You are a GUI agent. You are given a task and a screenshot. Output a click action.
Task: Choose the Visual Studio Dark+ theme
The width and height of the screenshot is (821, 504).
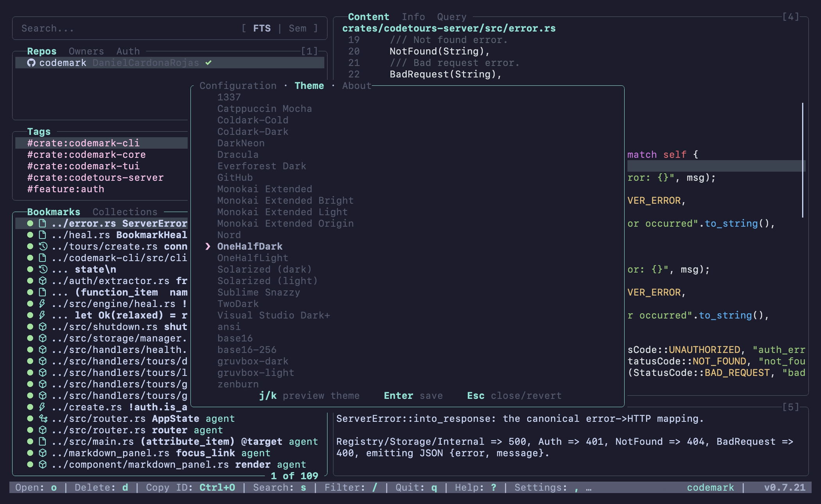click(x=274, y=315)
